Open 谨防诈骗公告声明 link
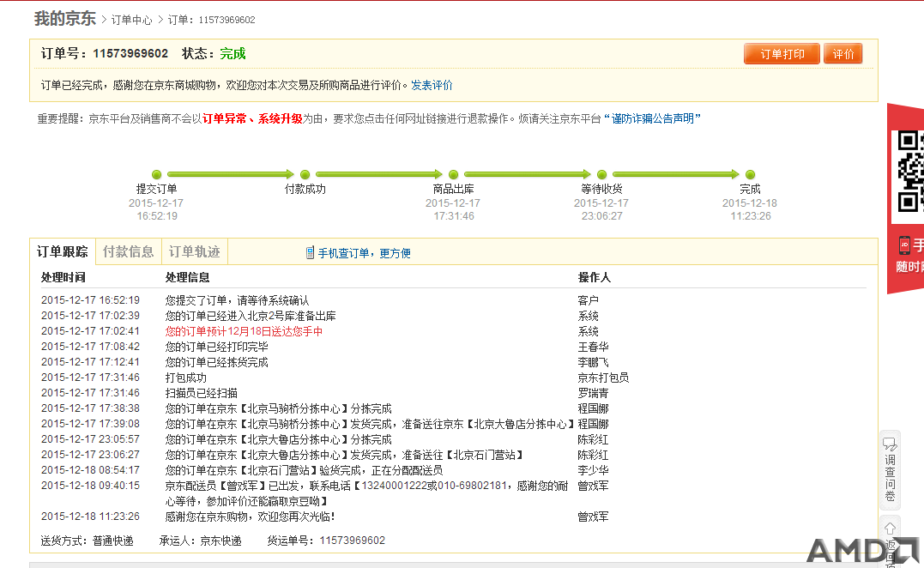This screenshot has width=924, height=568. 652,118
